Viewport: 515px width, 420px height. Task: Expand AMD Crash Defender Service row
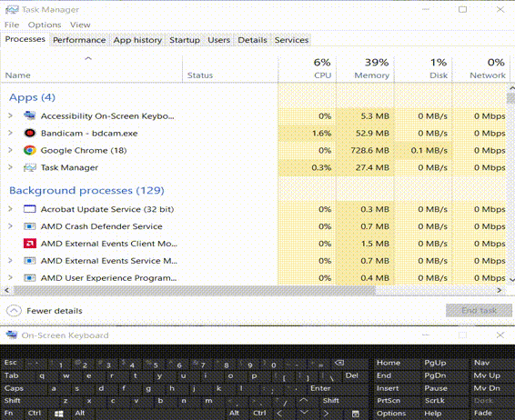point(11,226)
